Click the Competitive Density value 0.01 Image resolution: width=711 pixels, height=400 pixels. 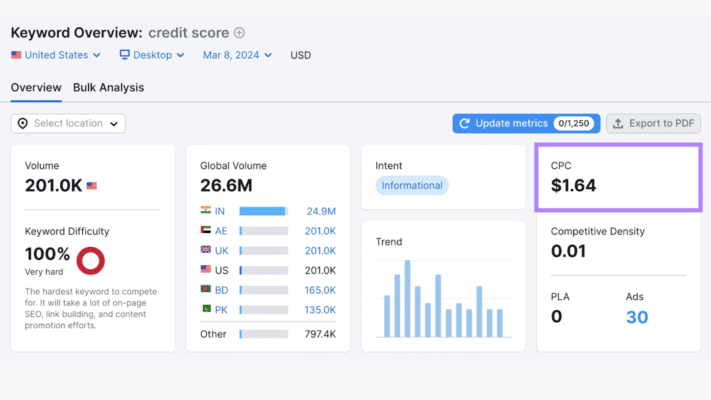click(x=568, y=251)
